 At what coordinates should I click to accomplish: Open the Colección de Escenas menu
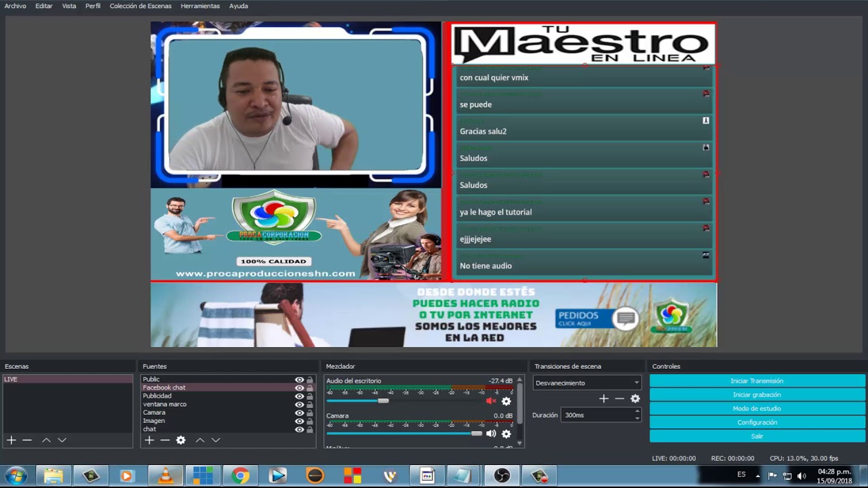[x=140, y=5]
